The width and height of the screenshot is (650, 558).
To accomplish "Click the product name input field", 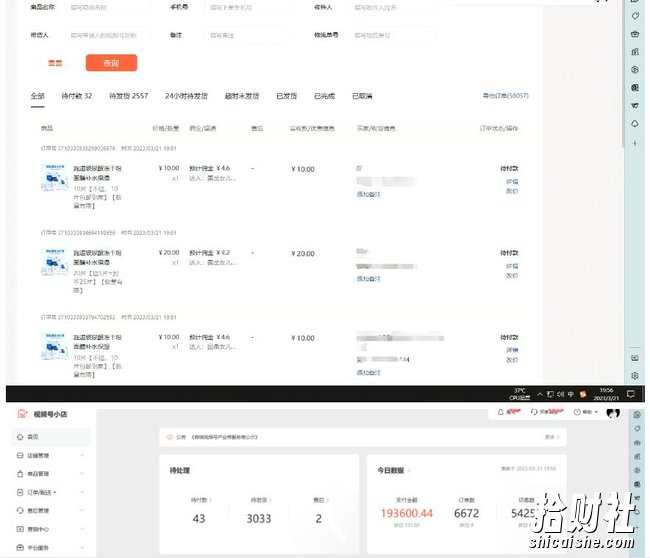I will pyautogui.click(x=108, y=7).
